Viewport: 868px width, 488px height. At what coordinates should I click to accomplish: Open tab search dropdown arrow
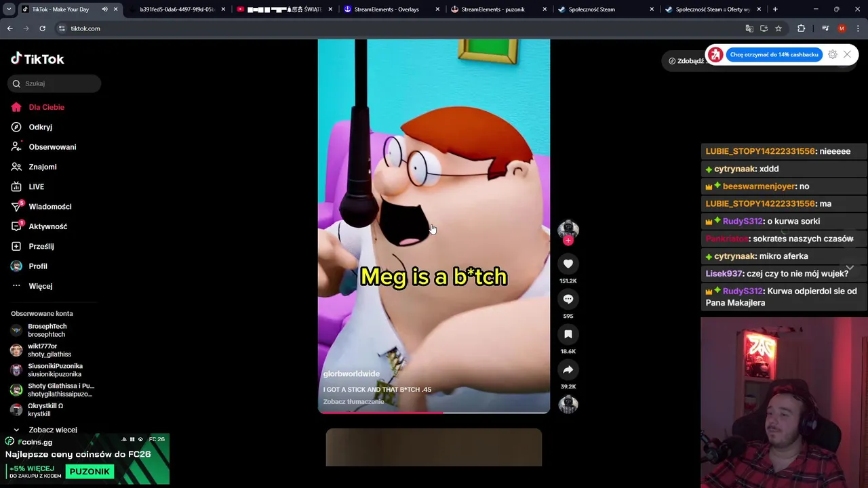point(9,9)
